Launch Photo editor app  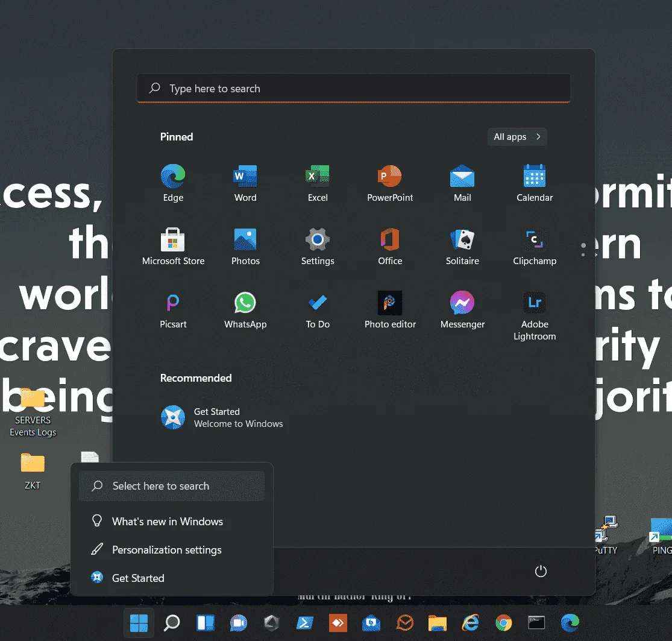click(390, 310)
